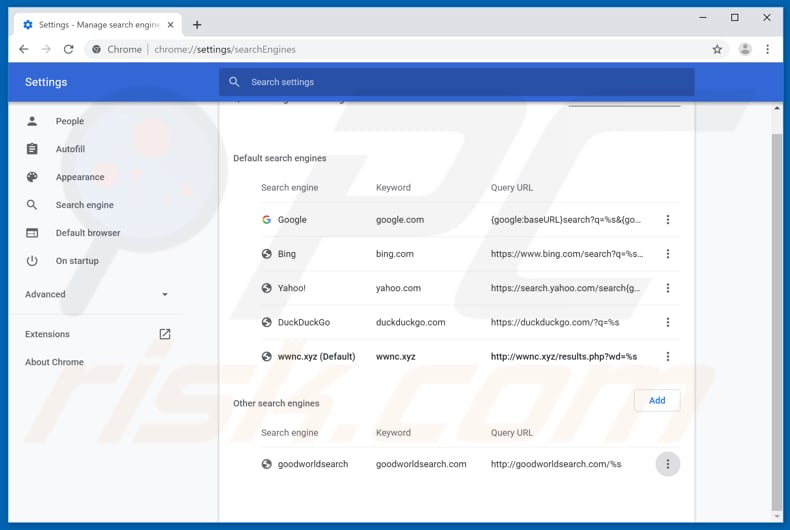Click the Google baseURL query URL
Image resolution: width=790 pixels, height=530 pixels.
coord(566,220)
